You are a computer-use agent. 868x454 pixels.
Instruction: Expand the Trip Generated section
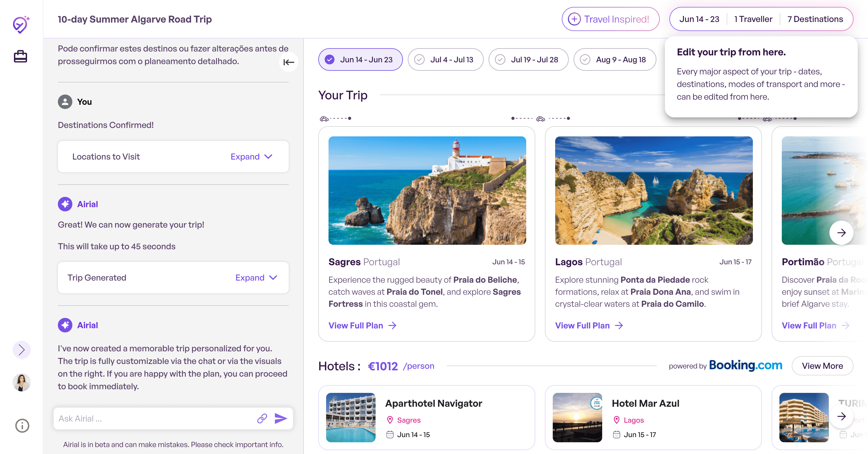pos(256,278)
